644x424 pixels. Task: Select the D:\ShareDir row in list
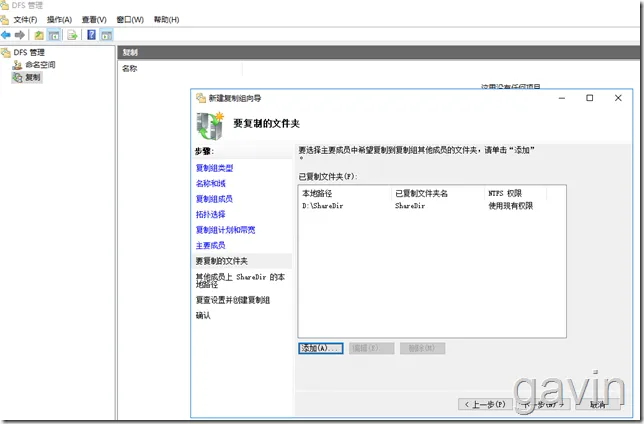tap(432, 206)
